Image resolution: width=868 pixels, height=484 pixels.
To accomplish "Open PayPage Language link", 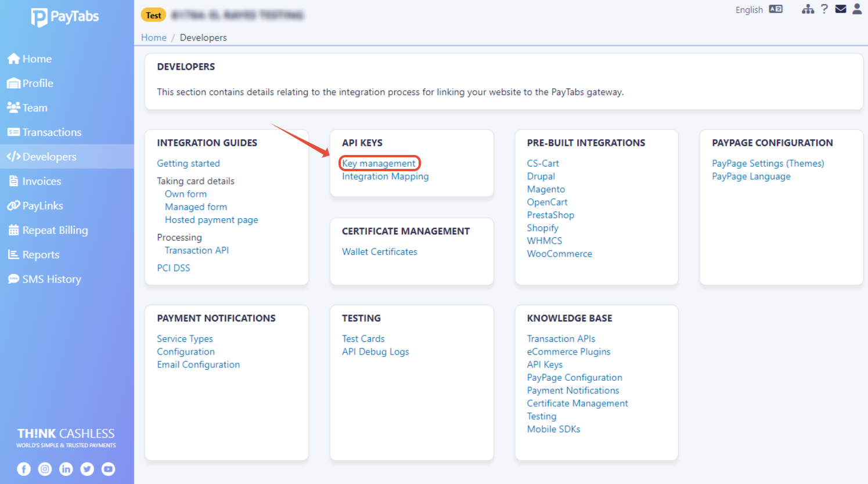I will (x=751, y=176).
